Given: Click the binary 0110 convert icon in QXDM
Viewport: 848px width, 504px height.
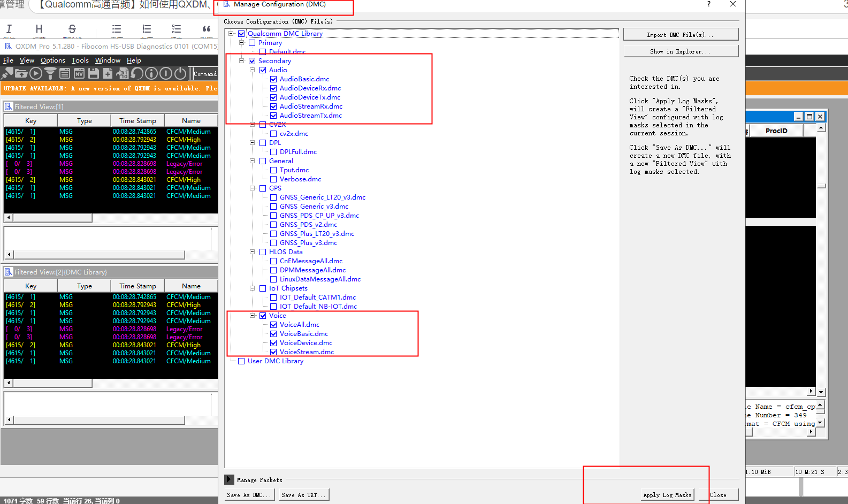Looking at the screenshot, I should (123, 73).
